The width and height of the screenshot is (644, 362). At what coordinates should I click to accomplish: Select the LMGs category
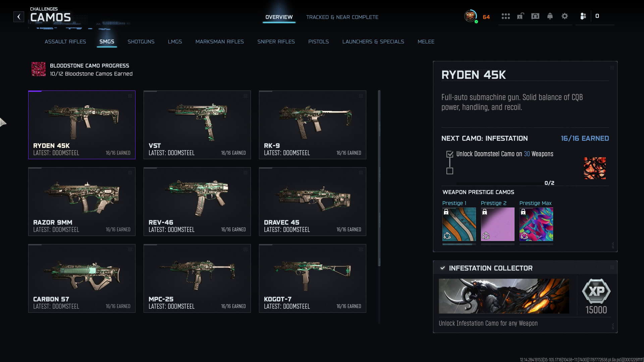click(175, 42)
